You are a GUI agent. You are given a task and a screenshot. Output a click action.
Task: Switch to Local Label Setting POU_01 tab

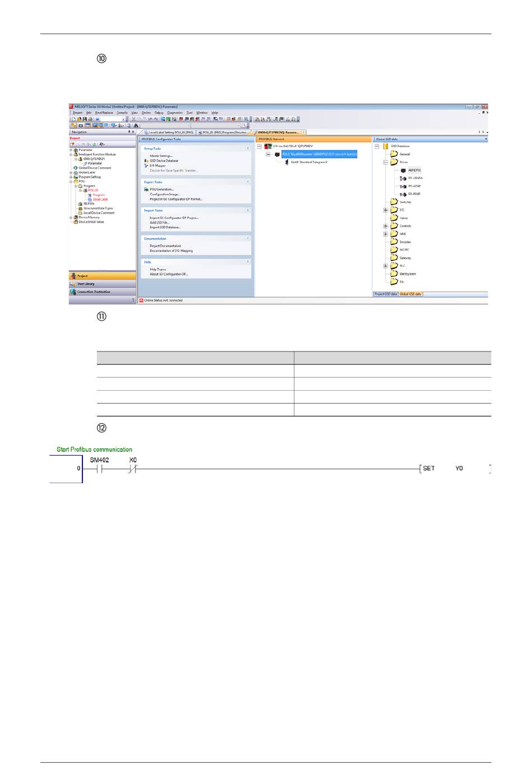pos(169,132)
